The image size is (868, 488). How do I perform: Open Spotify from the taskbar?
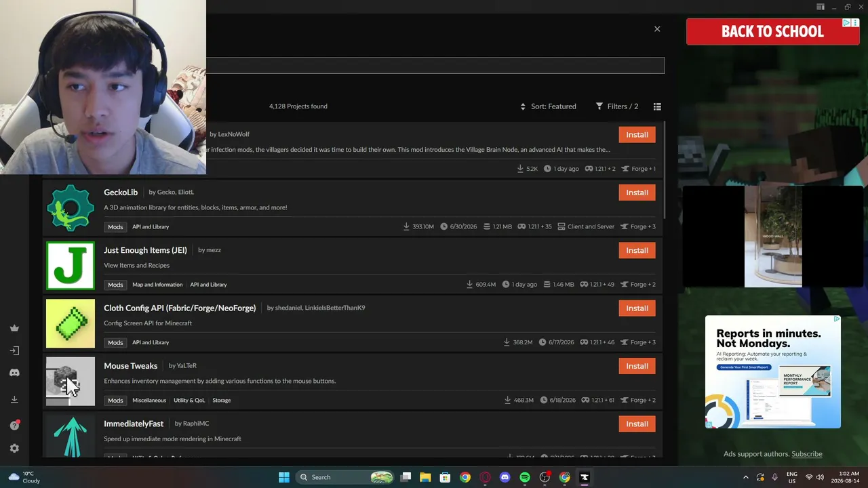(x=525, y=477)
